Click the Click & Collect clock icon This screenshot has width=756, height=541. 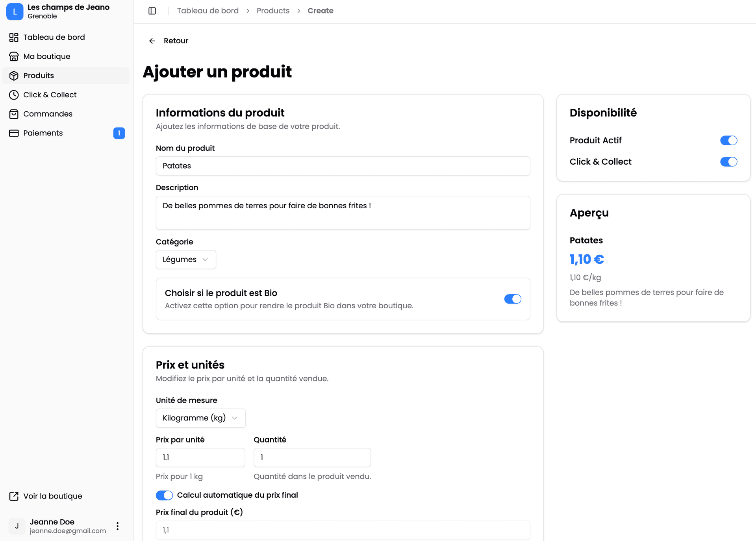pyautogui.click(x=14, y=95)
